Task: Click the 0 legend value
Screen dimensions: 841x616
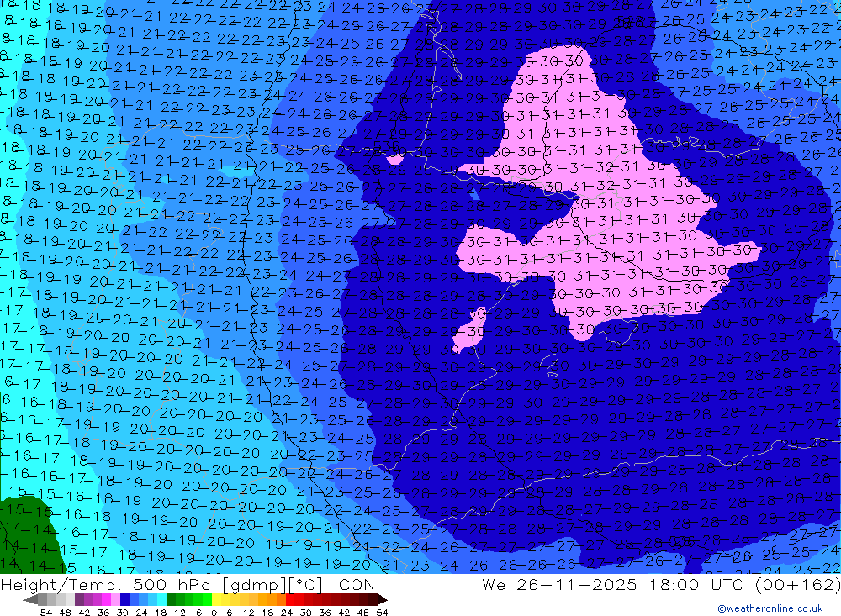Action: [x=214, y=612]
